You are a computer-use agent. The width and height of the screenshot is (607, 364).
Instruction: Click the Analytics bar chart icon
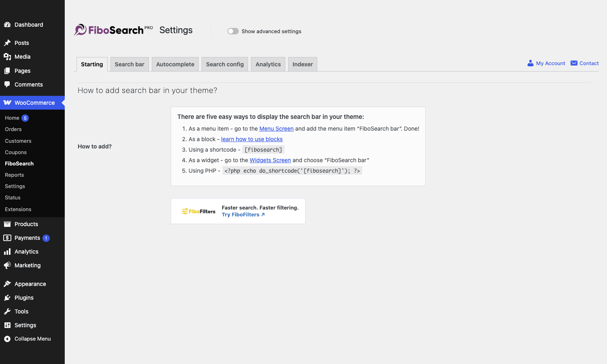tap(7, 252)
